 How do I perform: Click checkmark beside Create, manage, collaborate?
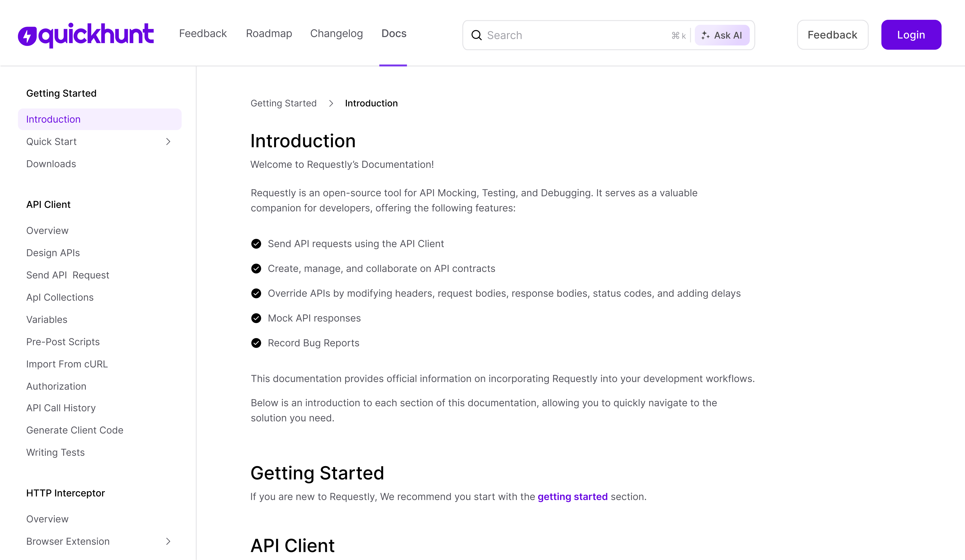[x=256, y=269]
